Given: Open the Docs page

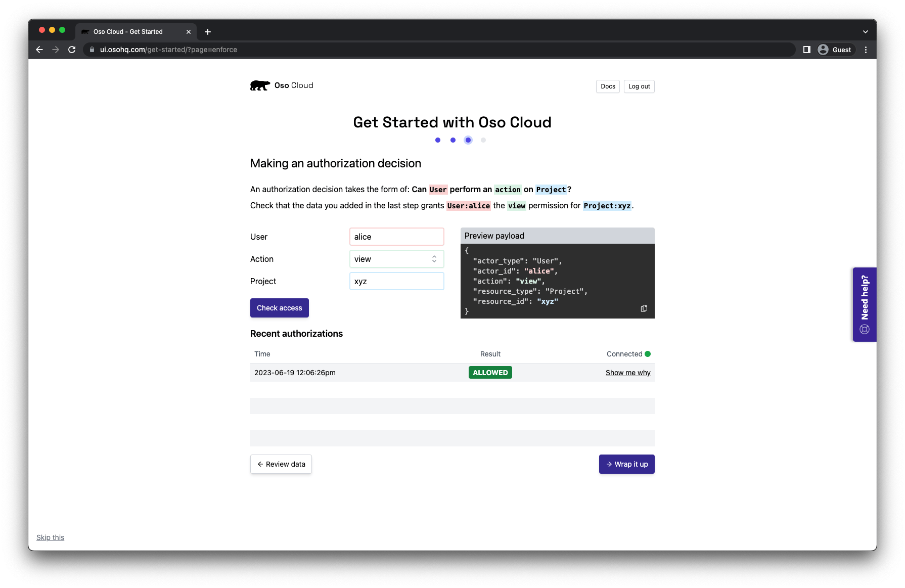Looking at the screenshot, I should point(608,86).
